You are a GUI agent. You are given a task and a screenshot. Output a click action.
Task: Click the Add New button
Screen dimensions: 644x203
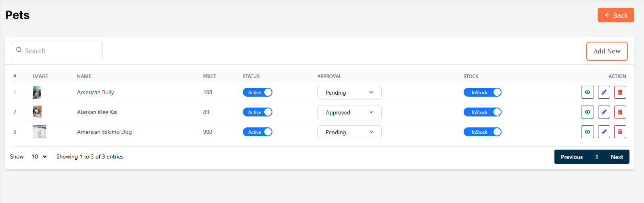coord(606,51)
